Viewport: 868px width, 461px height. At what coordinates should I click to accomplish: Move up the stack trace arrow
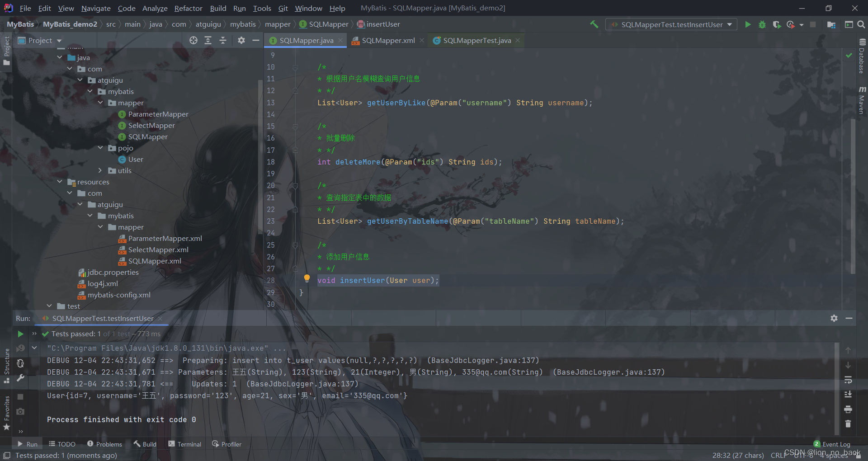[848, 350]
